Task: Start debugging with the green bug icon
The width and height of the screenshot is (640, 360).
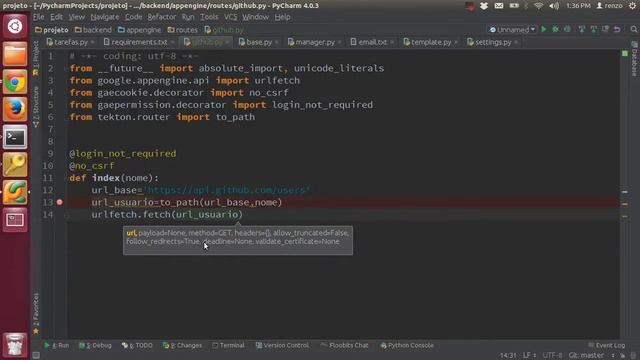Action: coord(555,29)
